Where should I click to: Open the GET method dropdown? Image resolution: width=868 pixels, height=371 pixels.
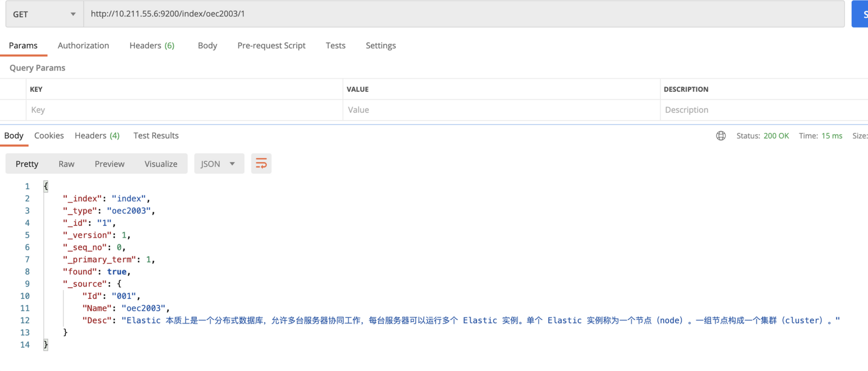[x=44, y=14]
